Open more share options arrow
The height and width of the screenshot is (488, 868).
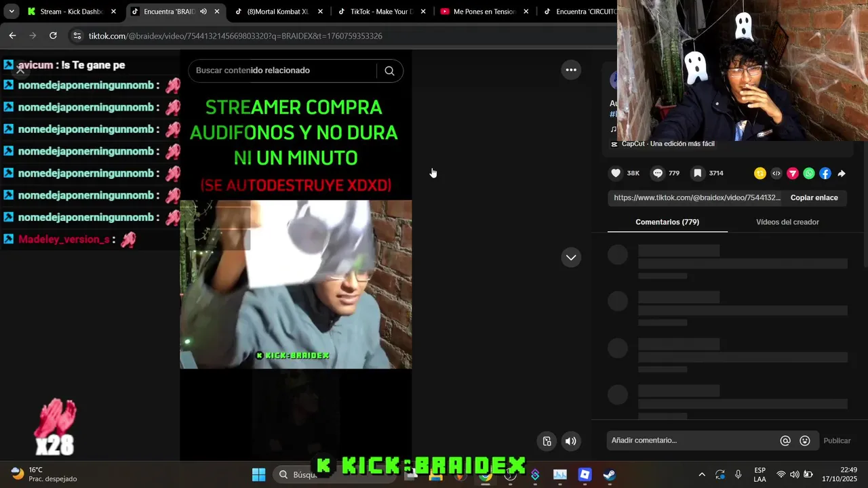(x=842, y=174)
